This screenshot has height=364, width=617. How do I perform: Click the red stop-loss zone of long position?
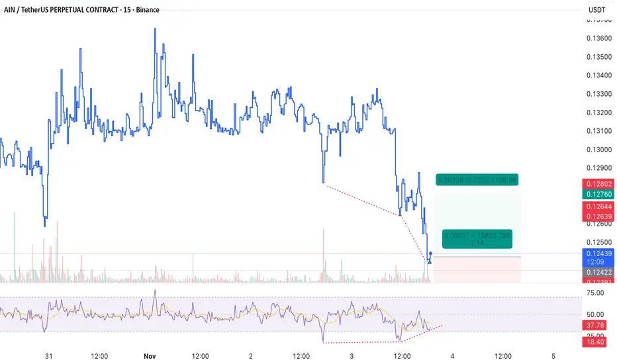(x=477, y=270)
